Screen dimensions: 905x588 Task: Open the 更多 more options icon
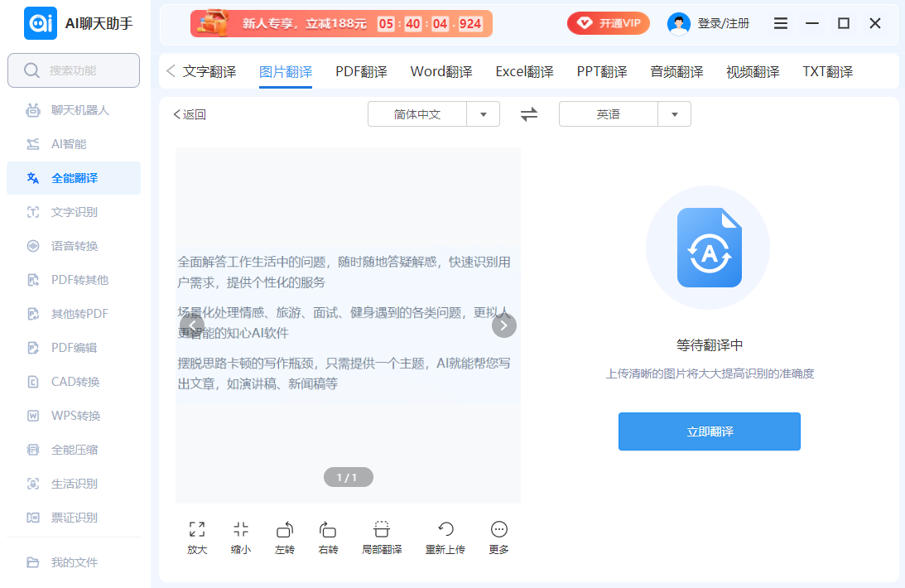click(499, 530)
